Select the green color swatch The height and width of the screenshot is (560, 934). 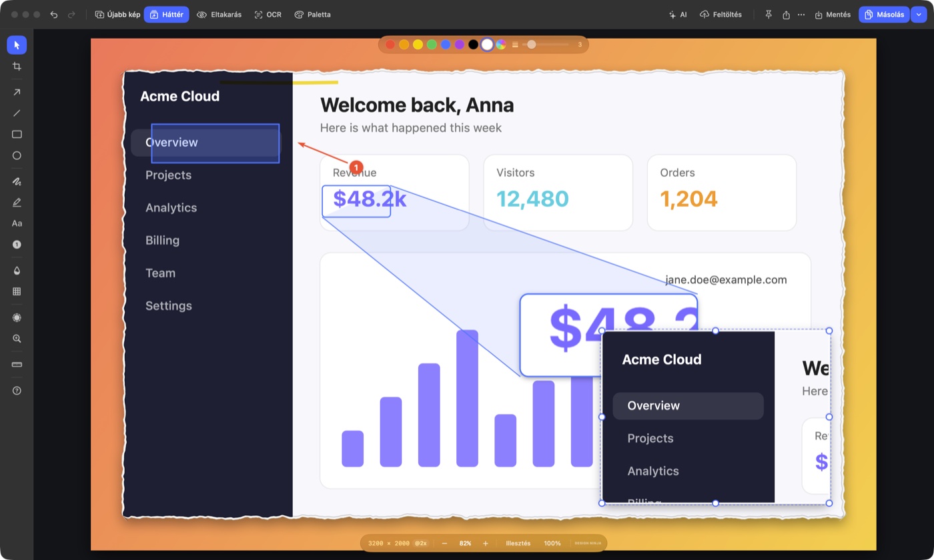tap(432, 45)
